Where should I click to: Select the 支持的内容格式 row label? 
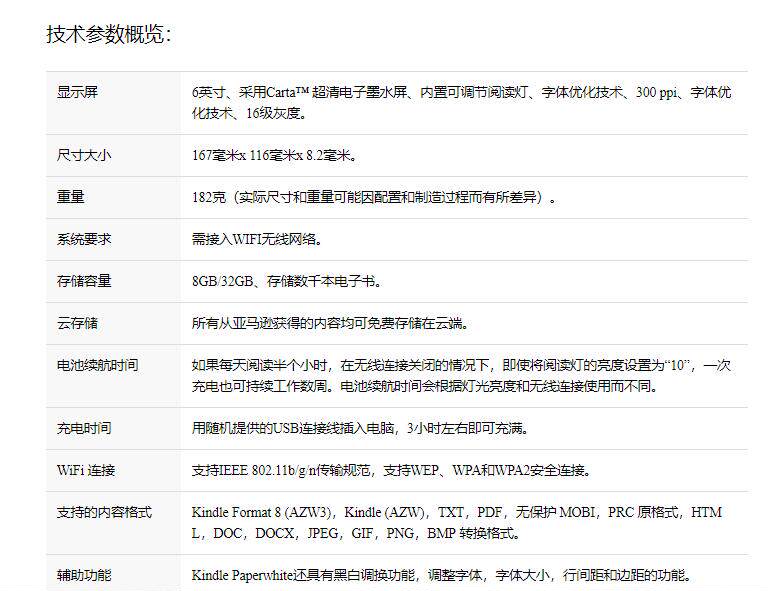click(x=104, y=513)
